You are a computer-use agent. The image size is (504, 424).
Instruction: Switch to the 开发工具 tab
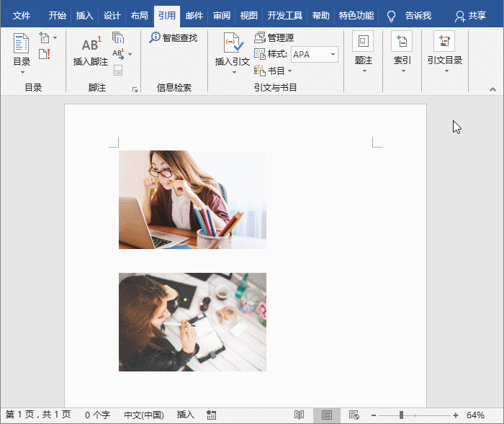(285, 16)
